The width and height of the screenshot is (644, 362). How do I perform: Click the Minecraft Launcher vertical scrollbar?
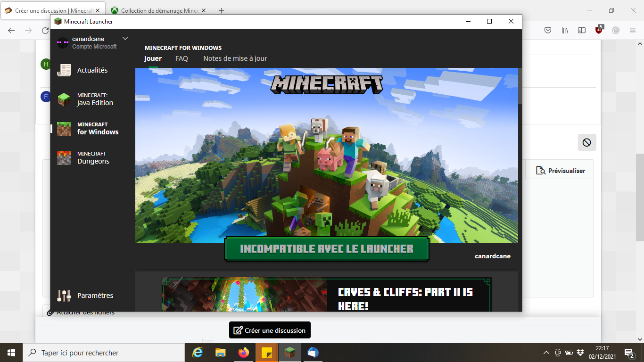[520, 86]
